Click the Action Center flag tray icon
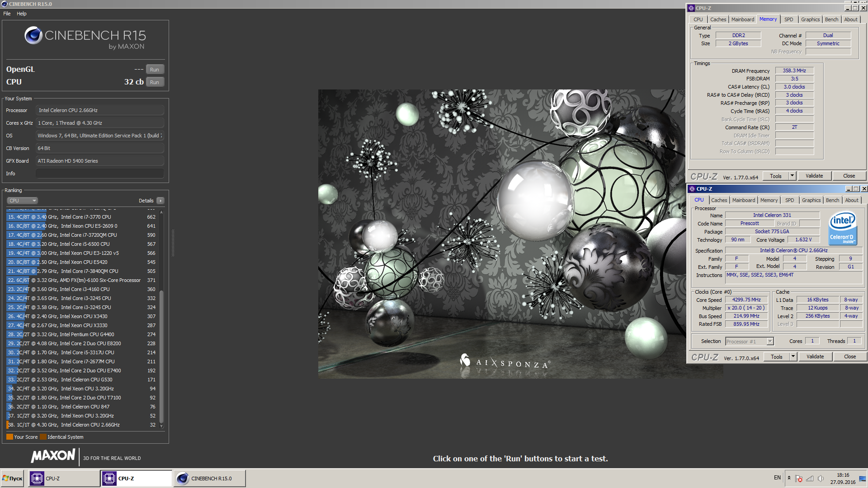 [799, 479]
